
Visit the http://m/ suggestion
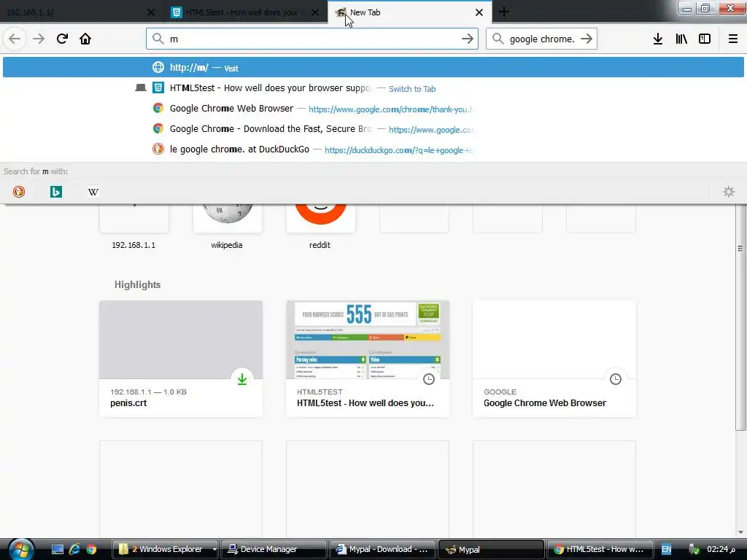373,67
